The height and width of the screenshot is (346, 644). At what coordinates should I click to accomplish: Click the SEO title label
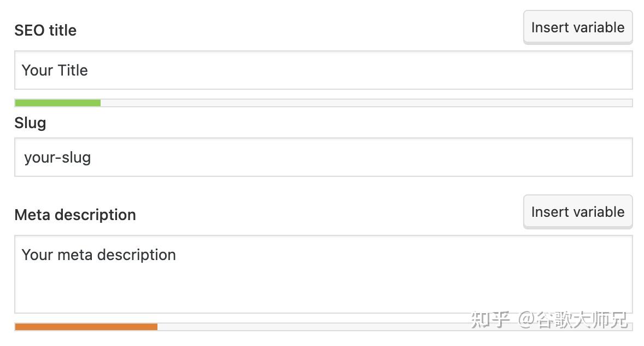coord(45,31)
